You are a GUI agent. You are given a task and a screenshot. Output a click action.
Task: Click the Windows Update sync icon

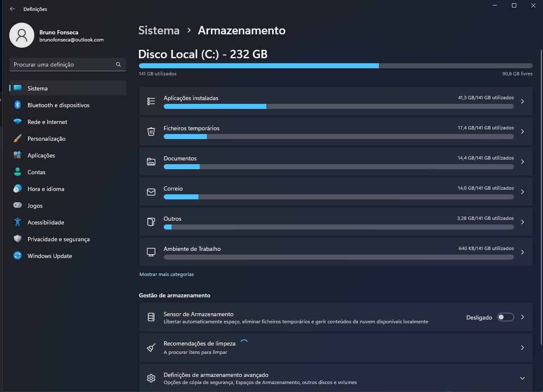[18, 256]
